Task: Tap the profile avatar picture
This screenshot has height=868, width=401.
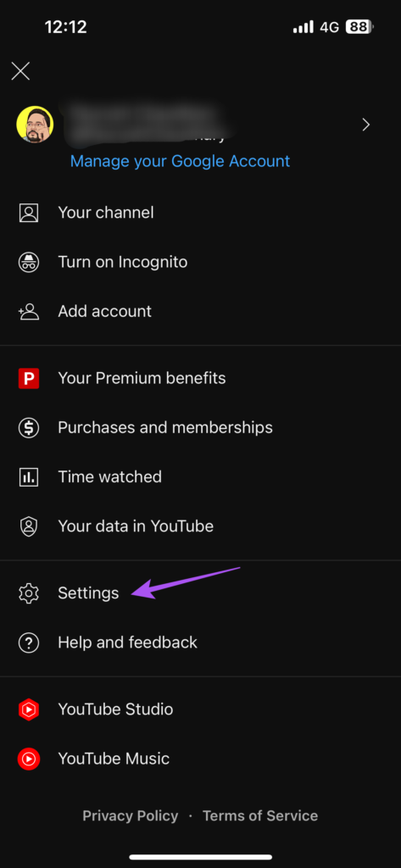Action: coord(35,125)
